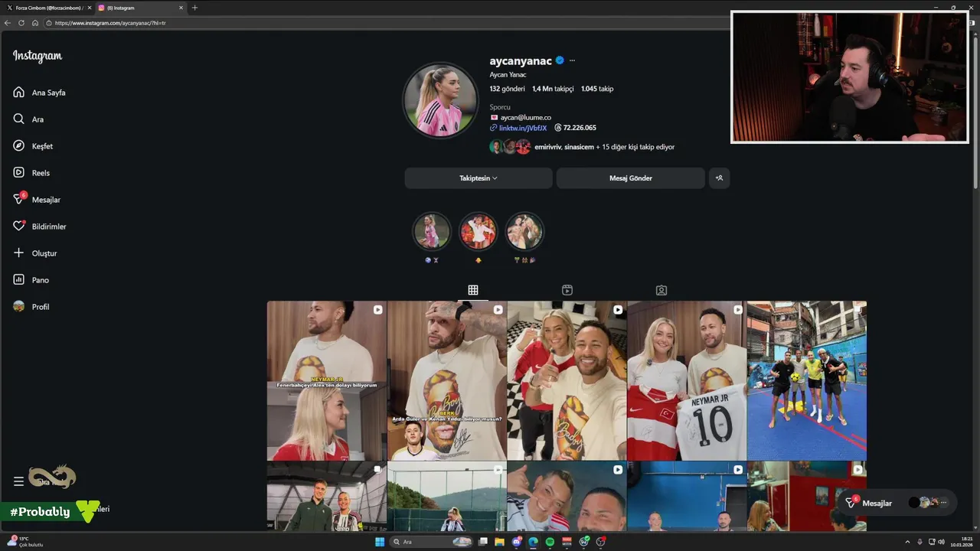980x551 pixels.
Task: Open Keşfet explore page
Action: (x=33, y=146)
